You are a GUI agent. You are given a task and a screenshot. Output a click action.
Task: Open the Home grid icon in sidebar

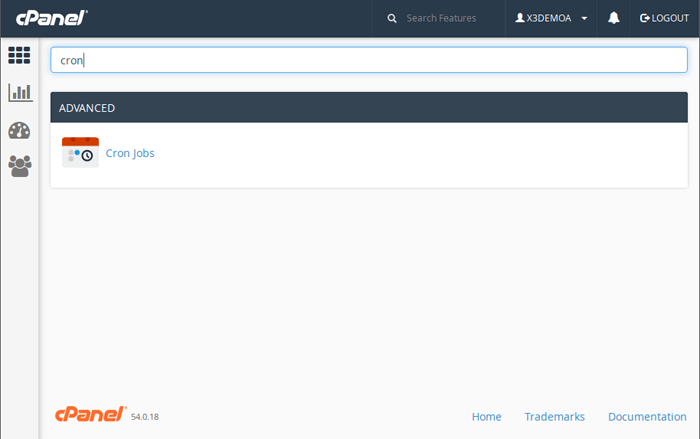click(19, 55)
